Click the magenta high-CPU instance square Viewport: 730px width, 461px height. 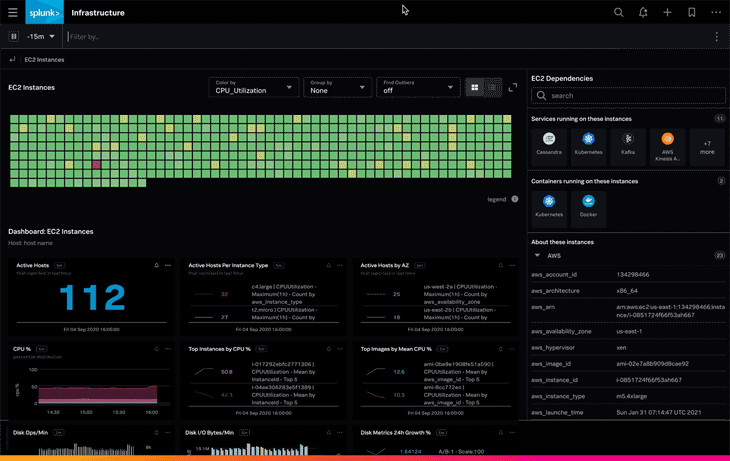[96, 164]
